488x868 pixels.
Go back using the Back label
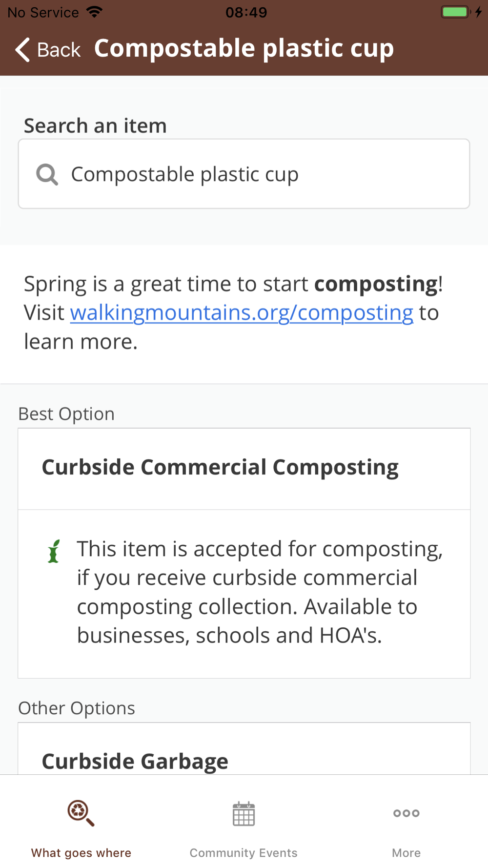pos(59,50)
